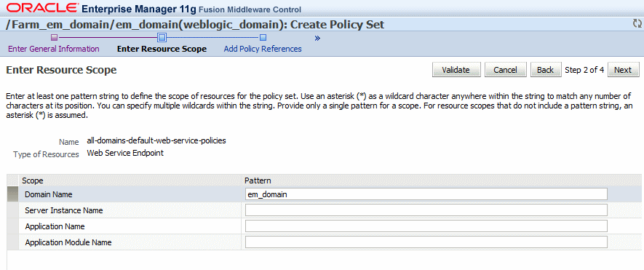Focus the Application Name pattern field
The height and width of the screenshot is (270, 644).
(426, 226)
